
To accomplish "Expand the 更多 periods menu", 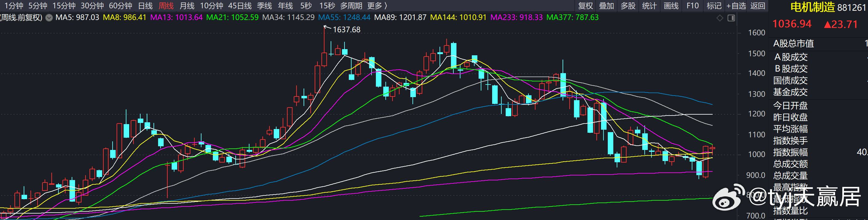I will point(377,6).
